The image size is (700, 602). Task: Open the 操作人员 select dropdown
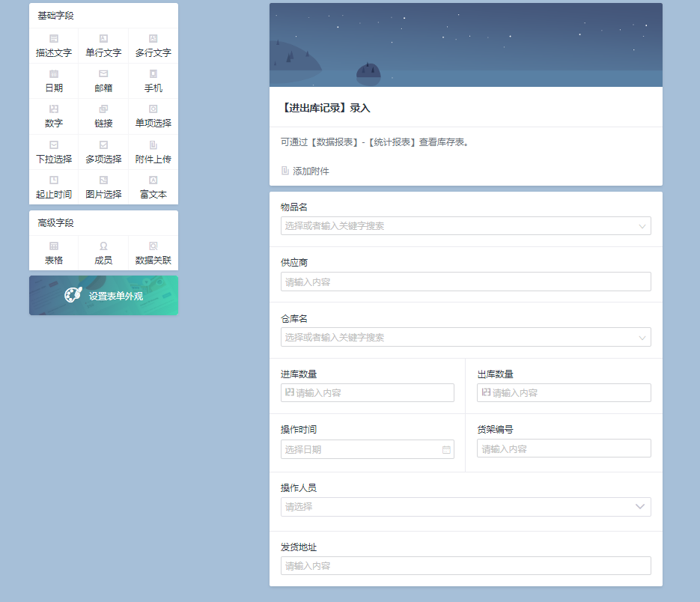pos(466,507)
